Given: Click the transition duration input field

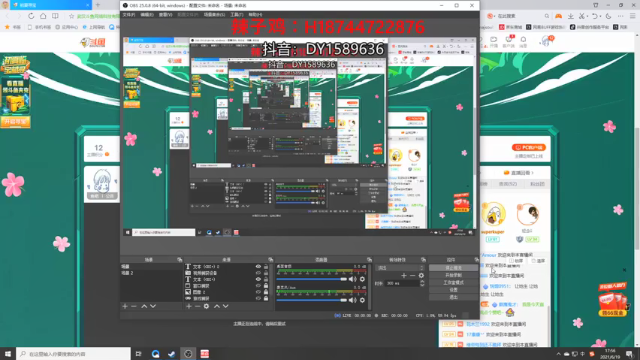Looking at the screenshot, I should [402, 283].
